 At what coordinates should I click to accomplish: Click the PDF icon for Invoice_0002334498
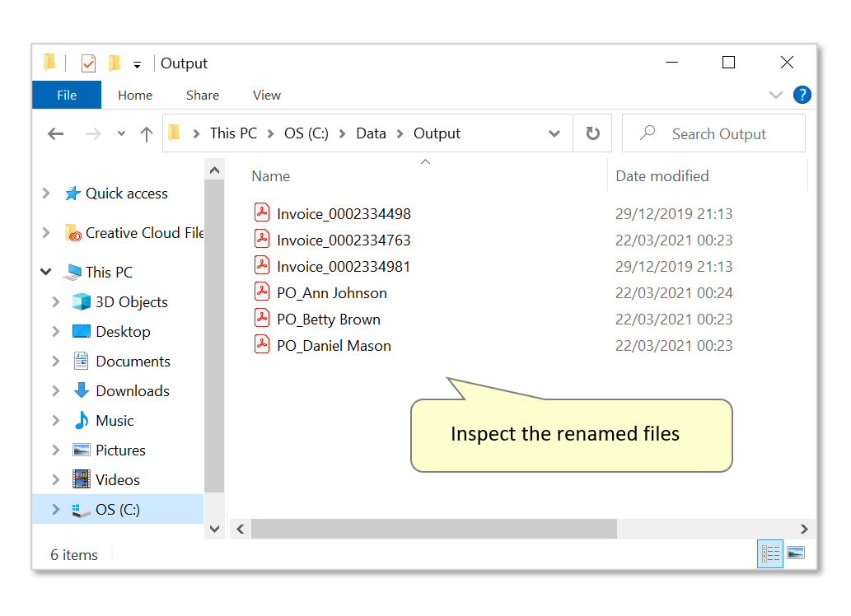pos(262,212)
